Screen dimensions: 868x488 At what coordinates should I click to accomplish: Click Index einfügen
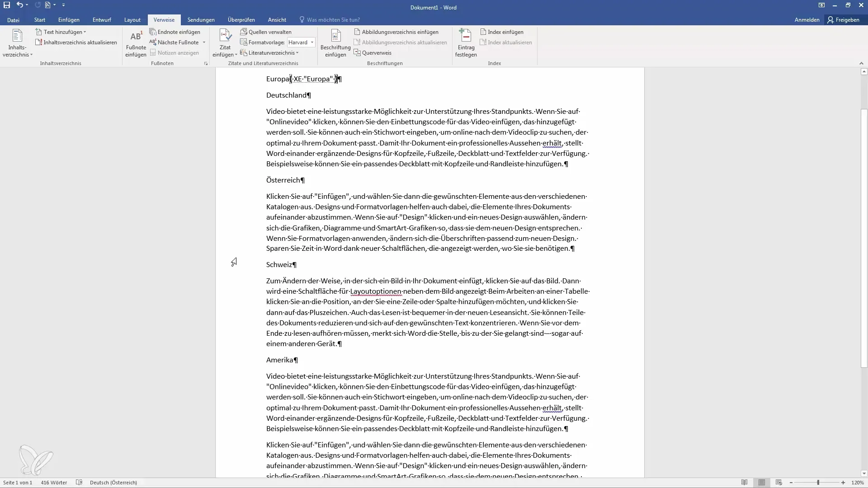pyautogui.click(x=502, y=32)
